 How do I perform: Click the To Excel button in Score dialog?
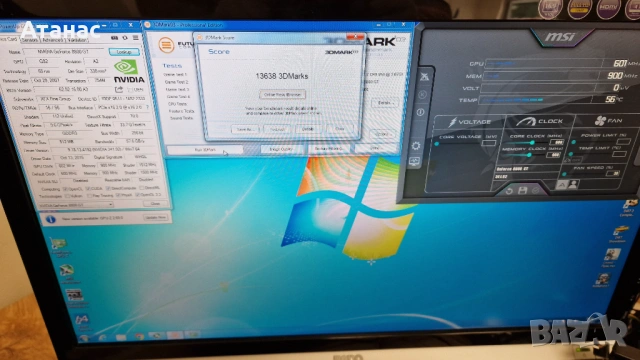click(277, 129)
